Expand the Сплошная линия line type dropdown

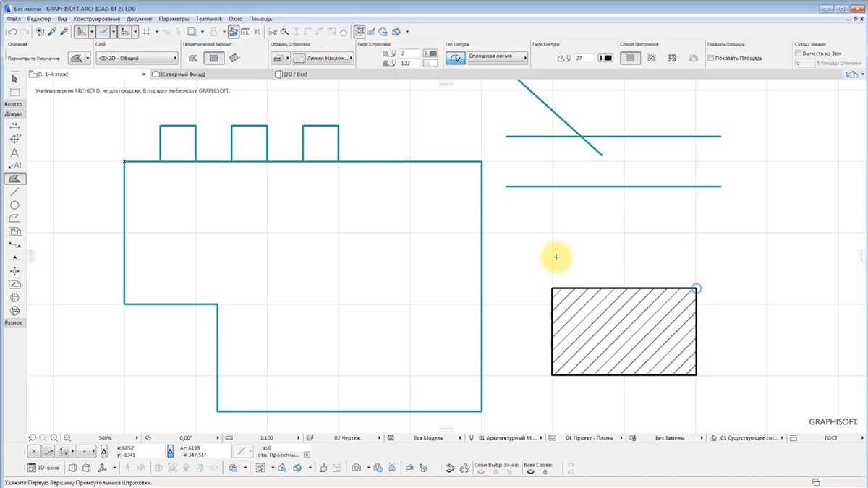point(497,56)
